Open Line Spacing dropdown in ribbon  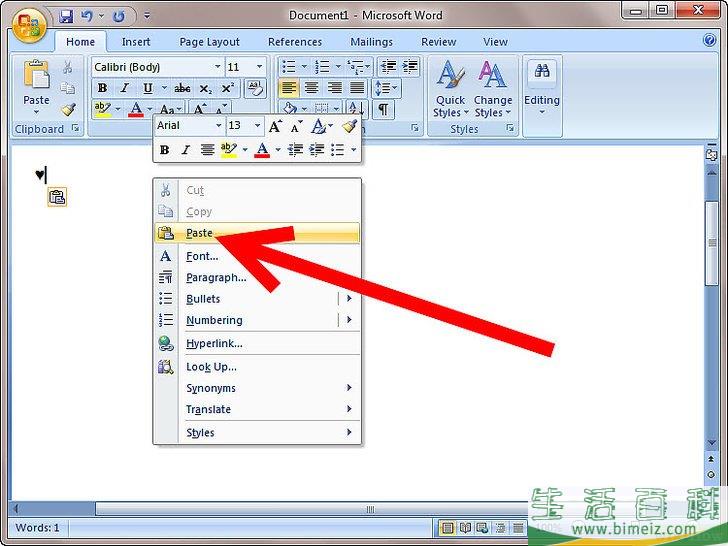[x=386, y=88]
